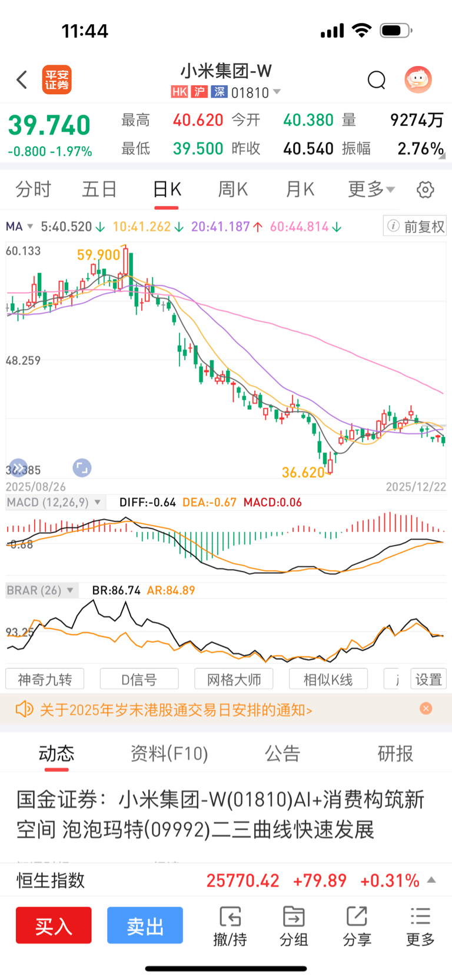Viewport: 452px width, 980px height.
Task: Open the 研报 tab
Action: (x=395, y=753)
